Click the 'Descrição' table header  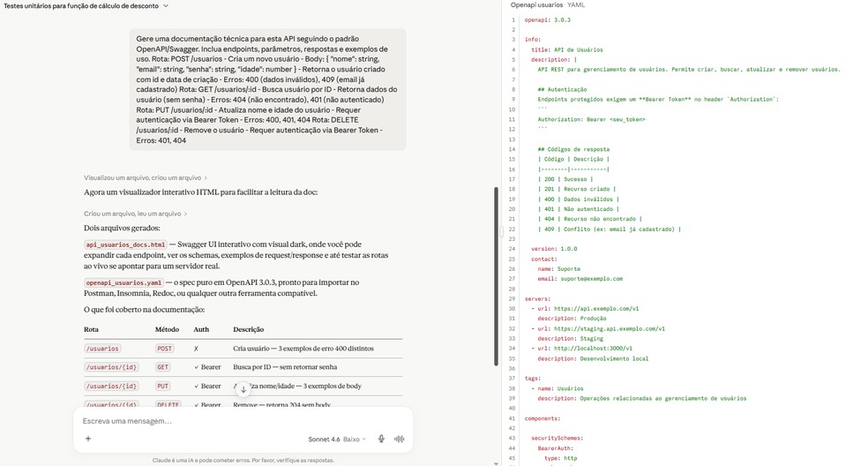(249, 329)
